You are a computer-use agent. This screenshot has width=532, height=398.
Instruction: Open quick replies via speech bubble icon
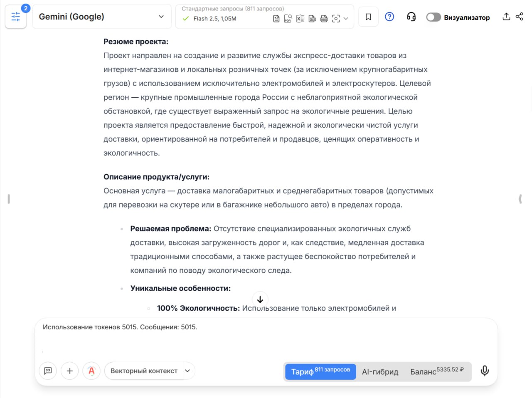click(x=47, y=371)
